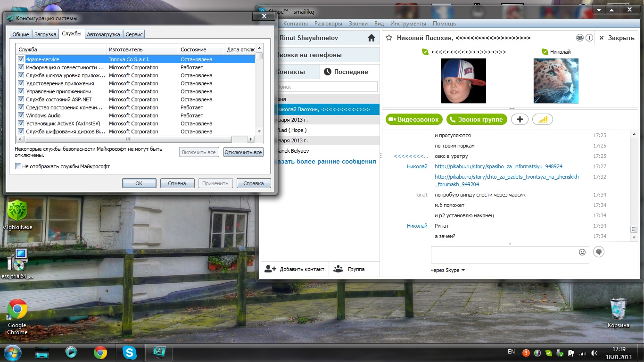Switch to Skype from the taskbar
Image resolution: width=644 pixels, height=362 pixels.
coord(130,352)
